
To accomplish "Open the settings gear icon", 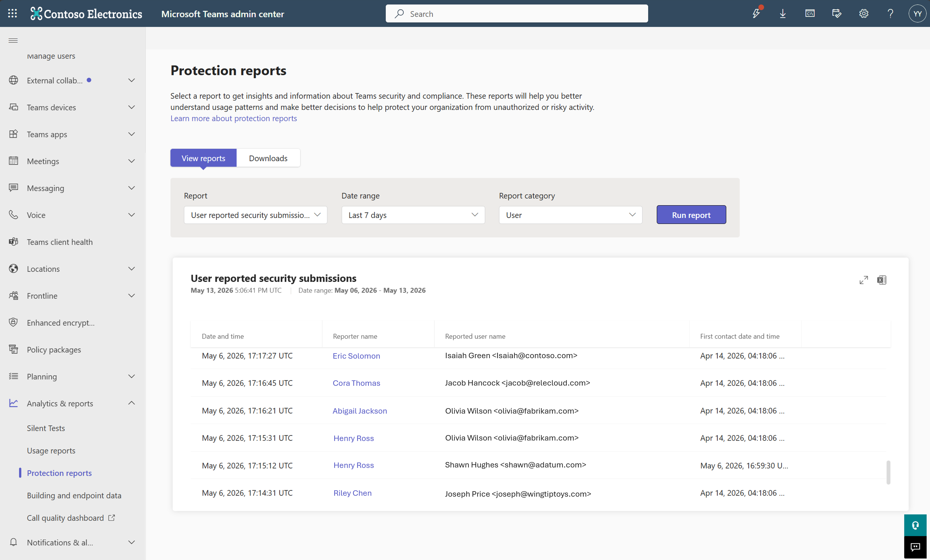I will [864, 14].
